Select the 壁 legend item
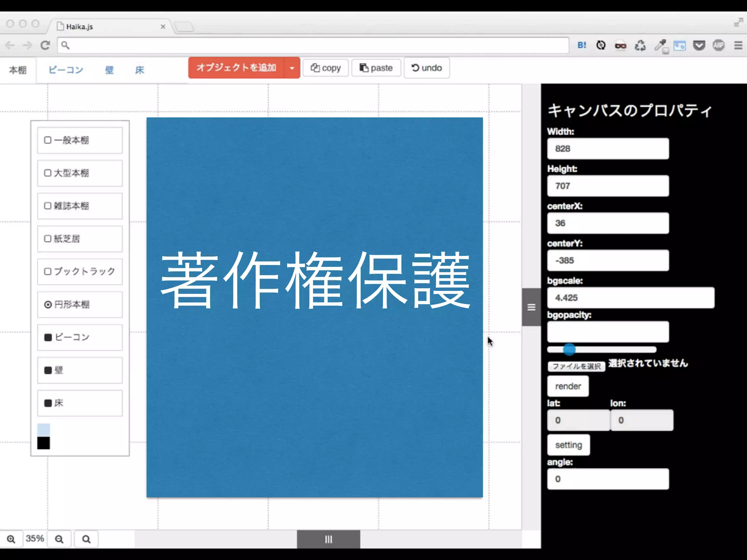The width and height of the screenshot is (747, 560). pos(80,370)
